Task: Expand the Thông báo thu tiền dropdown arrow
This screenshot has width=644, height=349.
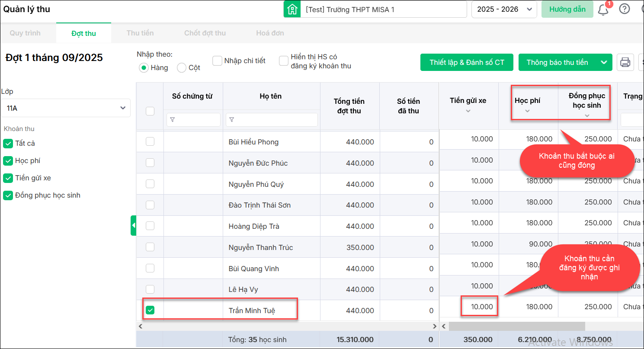Action: click(604, 62)
